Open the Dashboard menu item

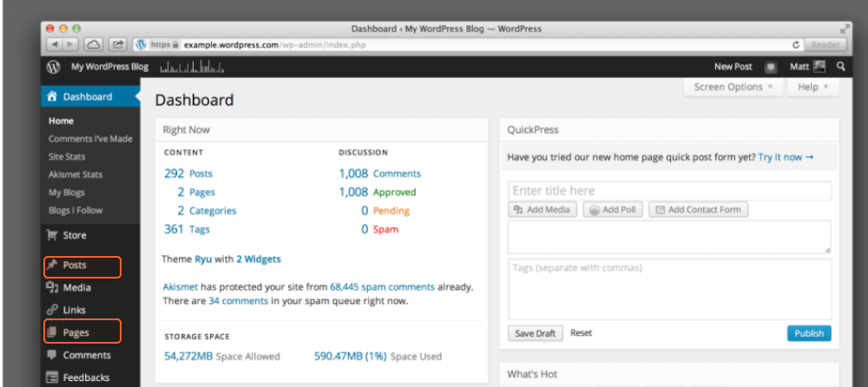coord(90,96)
